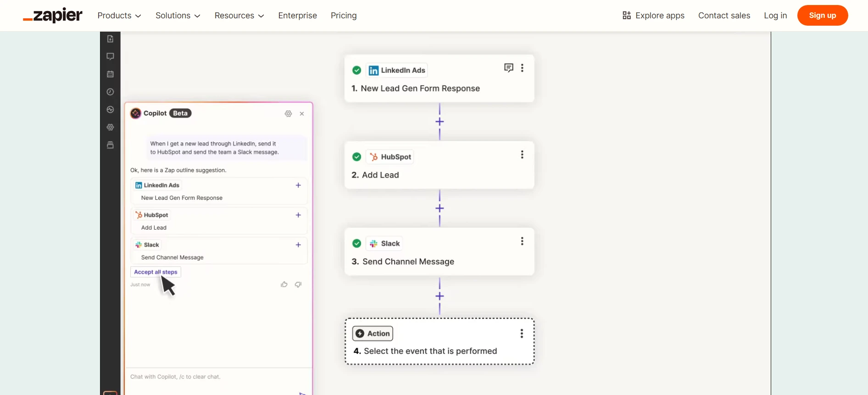
Task: Open three-dot menu on Action step
Action: tap(522, 334)
